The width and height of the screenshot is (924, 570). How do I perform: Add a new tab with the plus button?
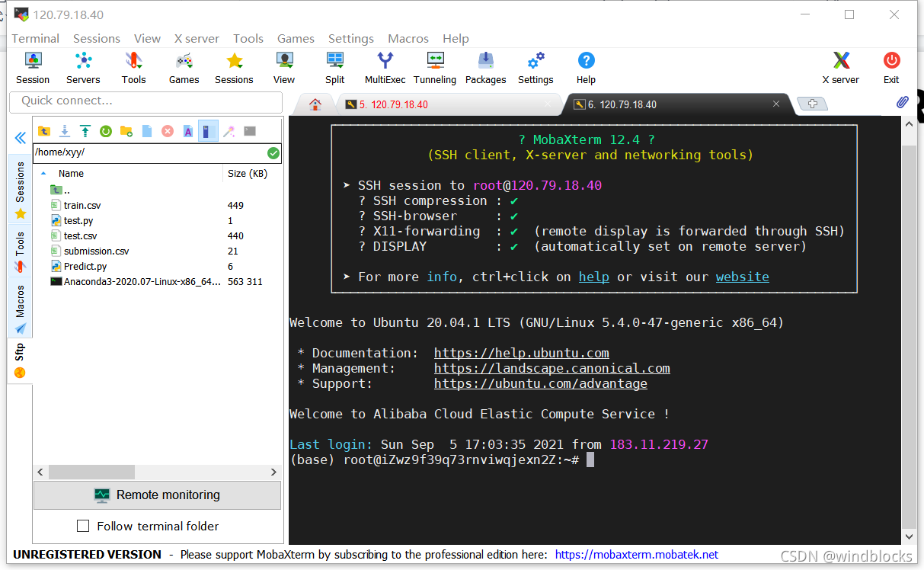click(x=812, y=104)
